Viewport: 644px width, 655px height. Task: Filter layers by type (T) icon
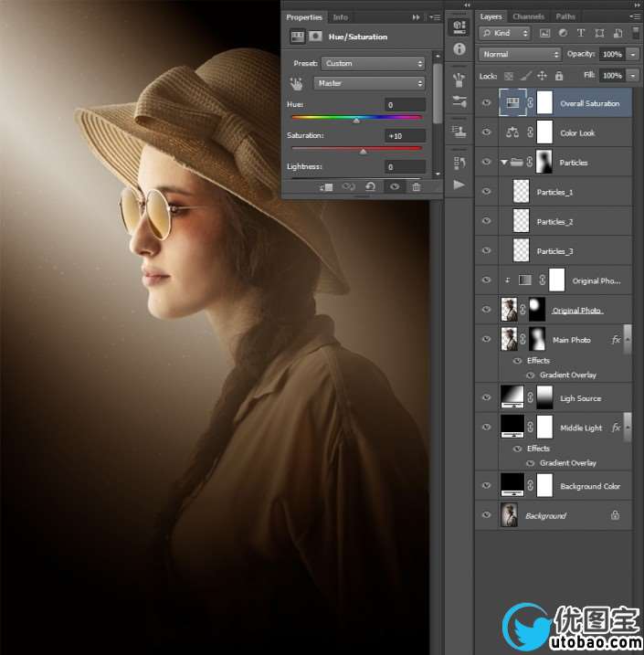[x=580, y=33]
